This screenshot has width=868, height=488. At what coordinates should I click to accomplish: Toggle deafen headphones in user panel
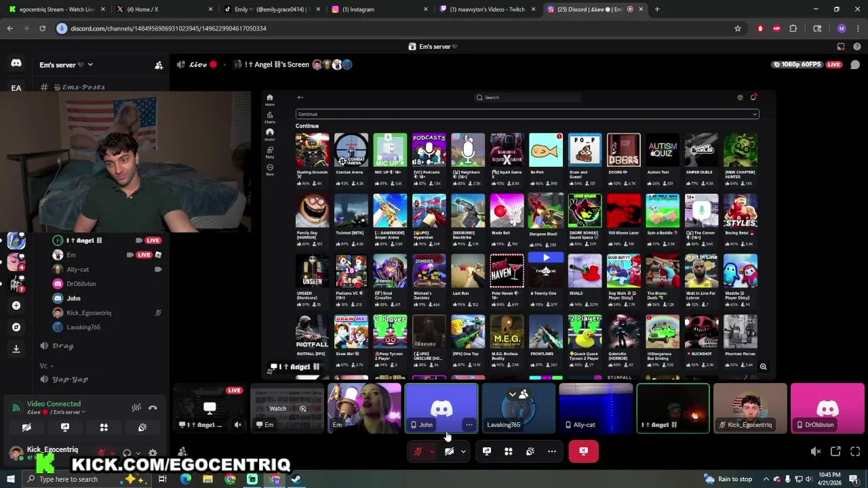tap(127, 453)
